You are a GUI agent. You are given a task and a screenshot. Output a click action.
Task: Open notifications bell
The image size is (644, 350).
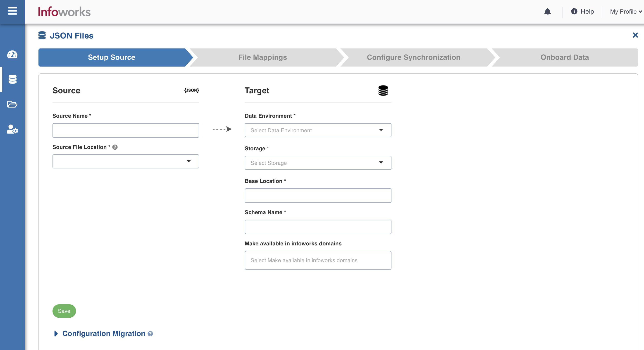point(548,12)
